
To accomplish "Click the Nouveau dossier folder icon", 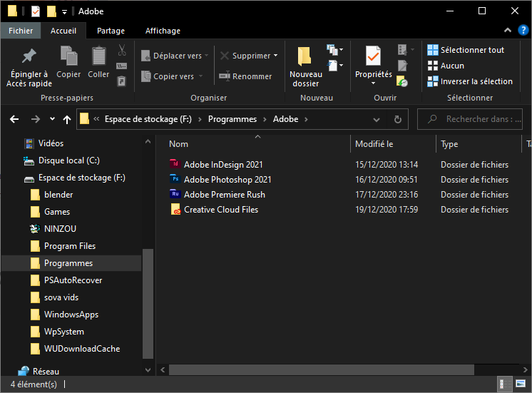I will point(305,56).
